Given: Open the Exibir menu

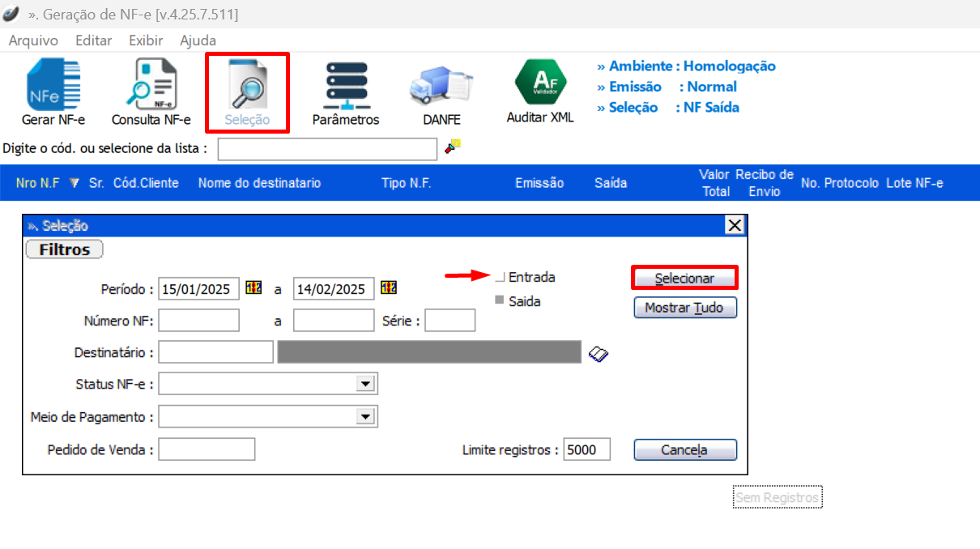Looking at the screenshot, I should coord(146,40).
